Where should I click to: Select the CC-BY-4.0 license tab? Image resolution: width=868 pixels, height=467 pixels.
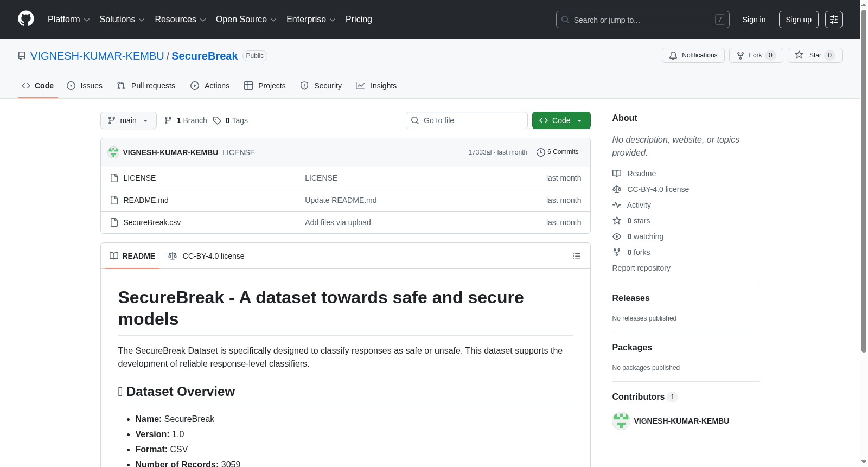click(206, 256)
